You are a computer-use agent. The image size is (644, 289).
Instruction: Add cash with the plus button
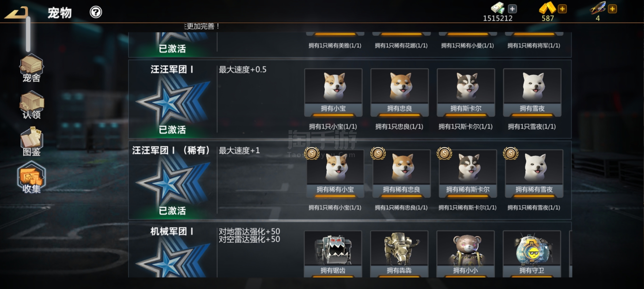512,9
